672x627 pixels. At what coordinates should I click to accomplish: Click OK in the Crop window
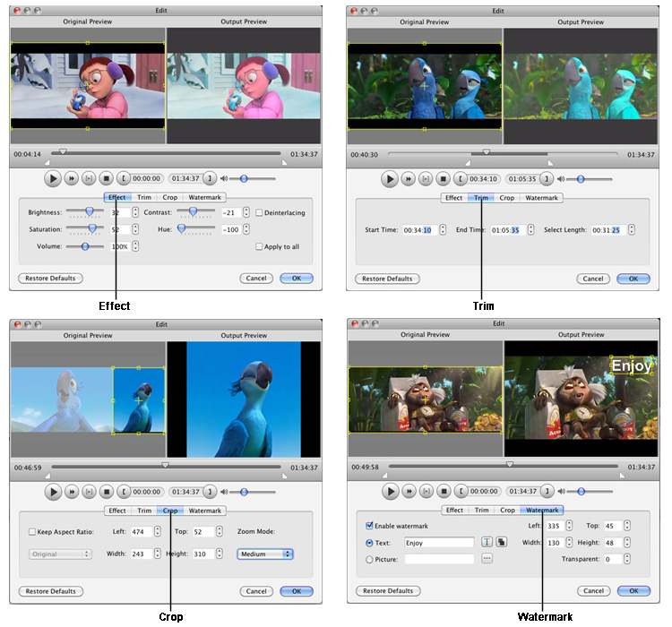click(x=297, y=591)
